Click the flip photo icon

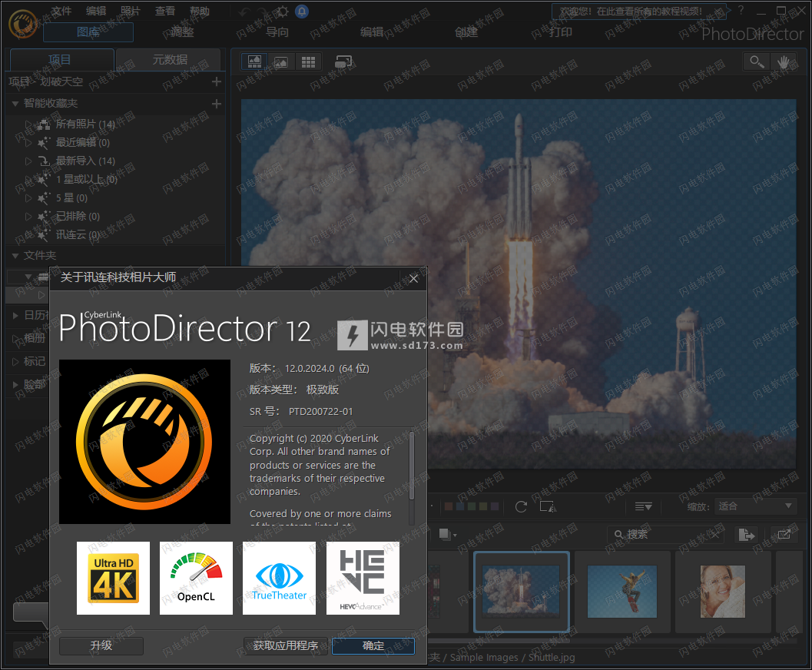[548, 506]
